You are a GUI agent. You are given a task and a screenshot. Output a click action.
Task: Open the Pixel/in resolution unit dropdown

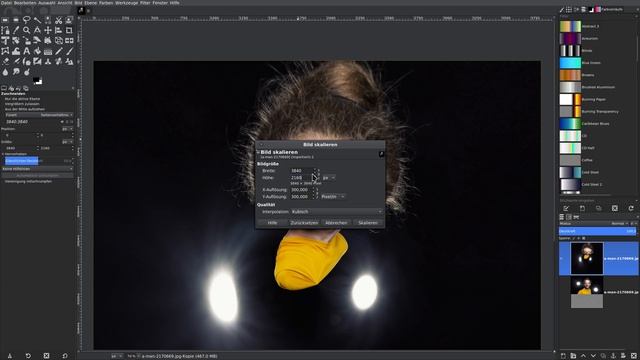click(x=333, y=197)
